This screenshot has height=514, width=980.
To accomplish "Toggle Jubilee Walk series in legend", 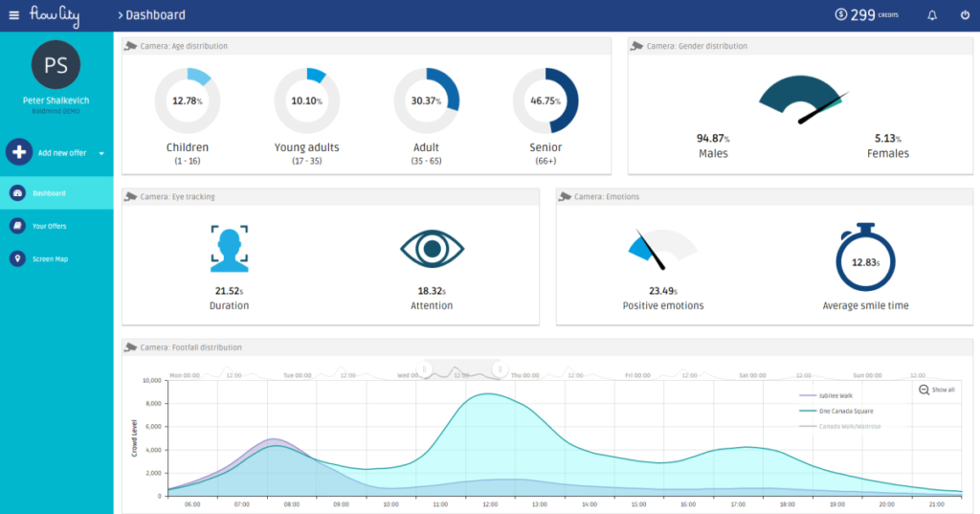I will (x=826, y=395).
